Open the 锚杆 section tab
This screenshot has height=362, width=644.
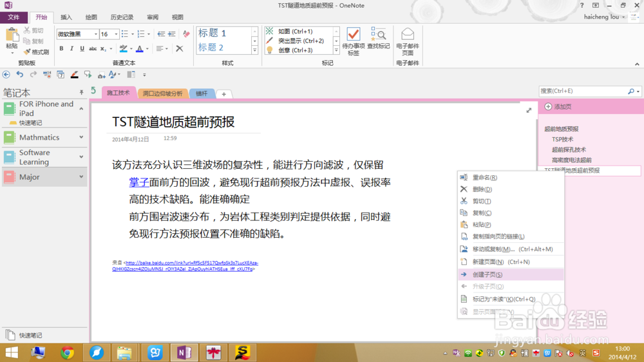[x=202, y=93]
